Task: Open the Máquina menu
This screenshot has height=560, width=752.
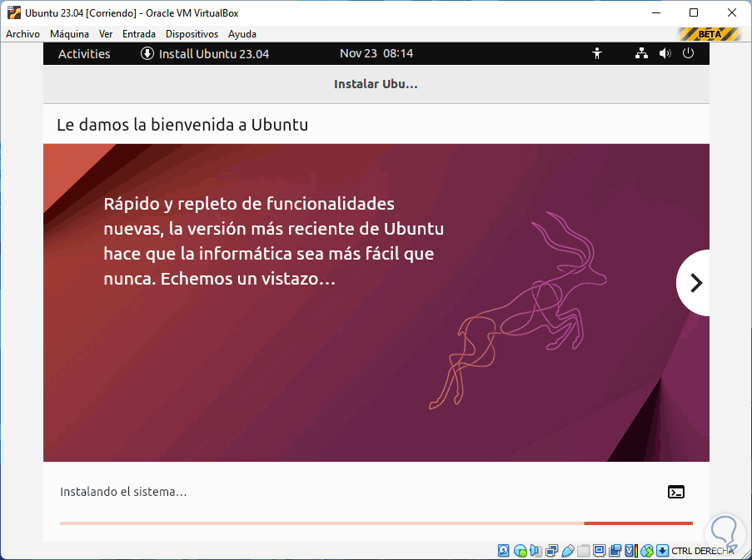Action: 70,34
